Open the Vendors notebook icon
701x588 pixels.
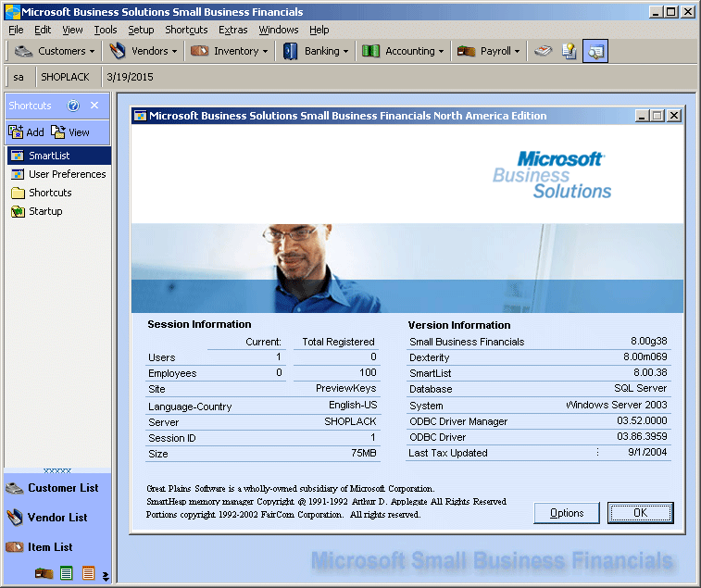(117, 51)
